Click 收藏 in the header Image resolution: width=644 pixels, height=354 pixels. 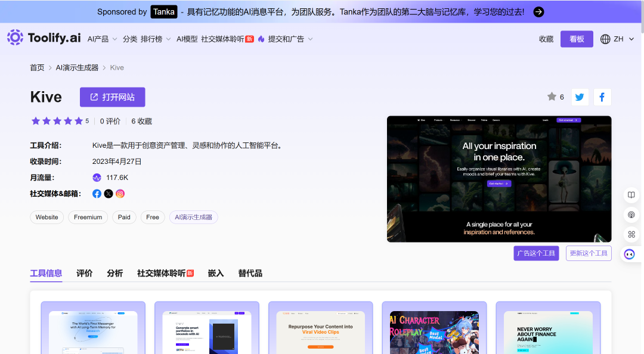(x=546, y=39)
